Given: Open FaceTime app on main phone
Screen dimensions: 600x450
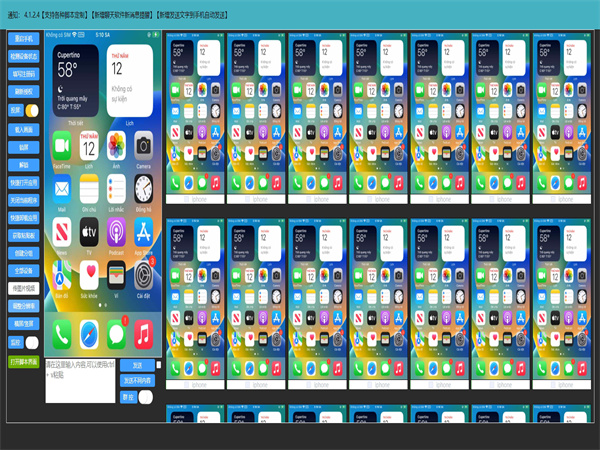Looking at the screenshot, I should (x=62, y=144).
